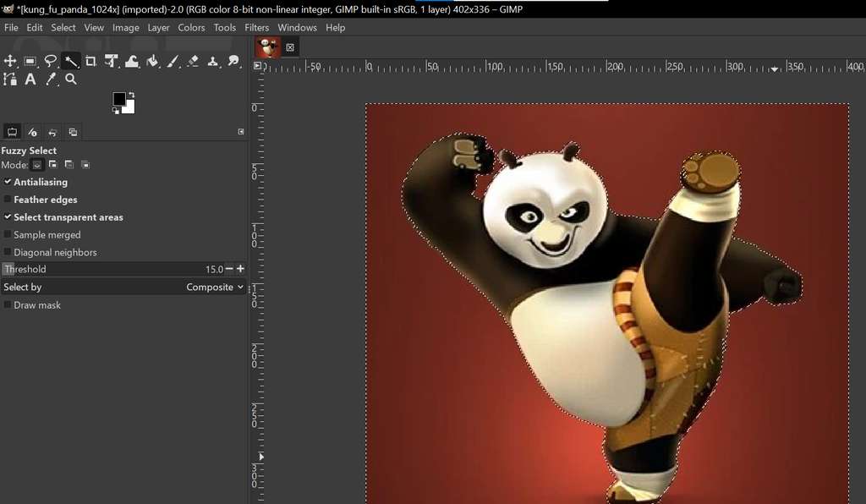Open the Colors menu
This screenshot has width=866, height=504.
(191, 28)
